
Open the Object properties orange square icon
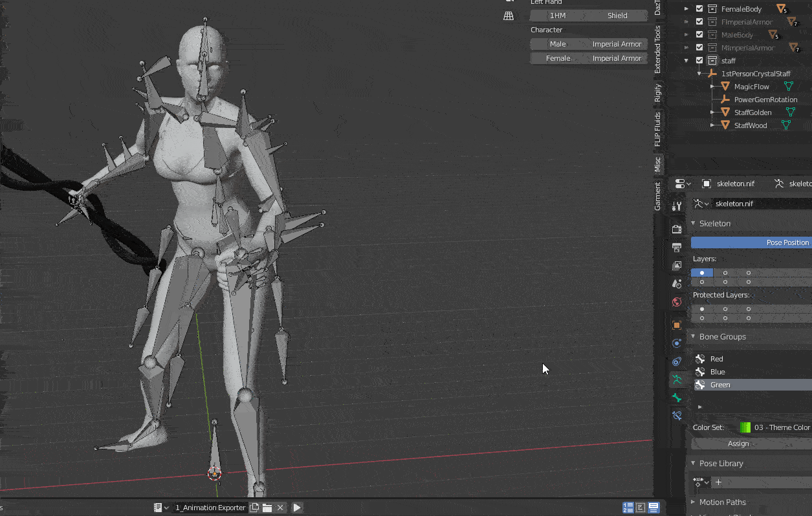click(677, 325)
